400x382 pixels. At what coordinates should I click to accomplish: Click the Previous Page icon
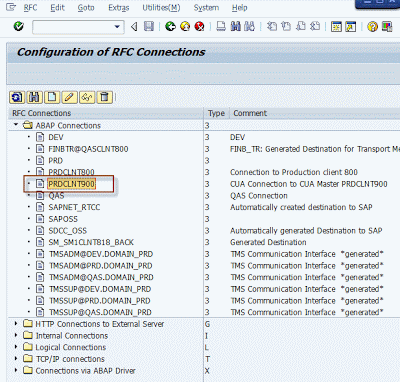tap(286, 26)
